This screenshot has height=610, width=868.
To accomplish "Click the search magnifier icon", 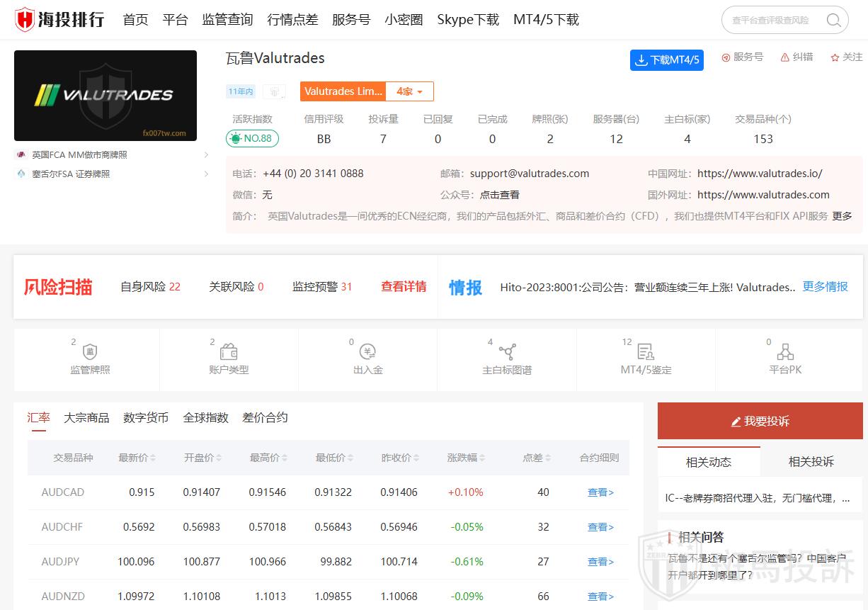I will coord(833,20).
